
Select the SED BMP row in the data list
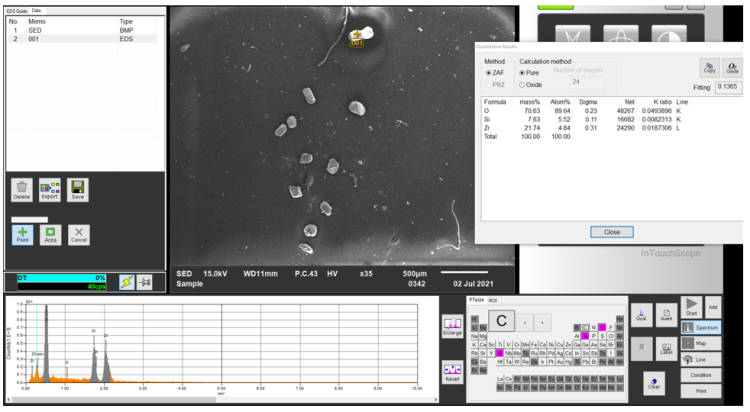pos(82,30)
